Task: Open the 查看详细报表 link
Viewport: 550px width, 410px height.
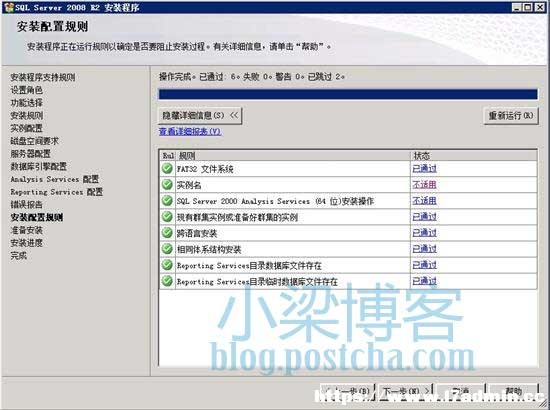Action: (190, 132)
